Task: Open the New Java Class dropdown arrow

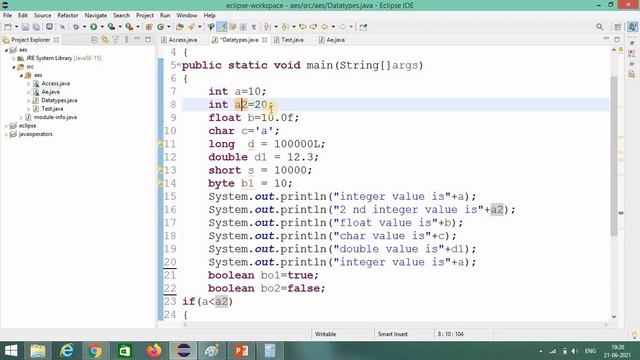Action: (x=169, y=27)
